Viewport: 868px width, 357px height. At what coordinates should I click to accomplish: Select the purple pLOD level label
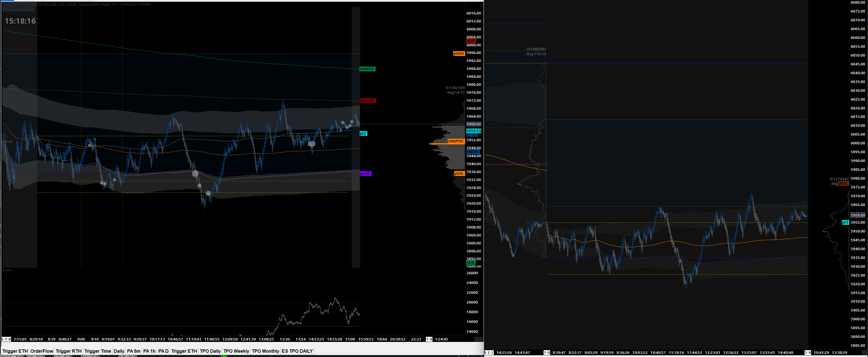[x=365, y=173]
